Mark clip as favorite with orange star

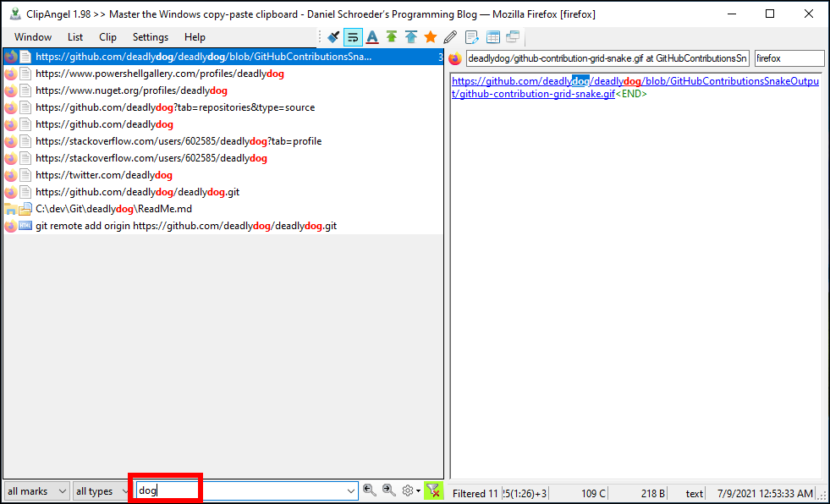pyautogui.click(x=431, y=37)
